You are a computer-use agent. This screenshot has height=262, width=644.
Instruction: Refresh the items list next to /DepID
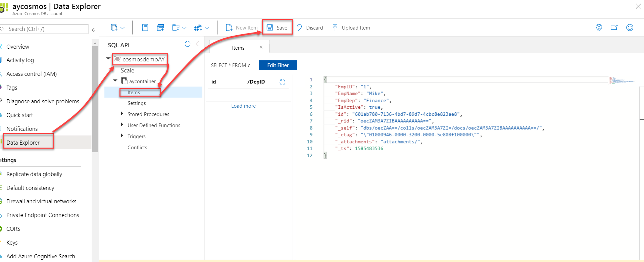click(x=282, y=82)
